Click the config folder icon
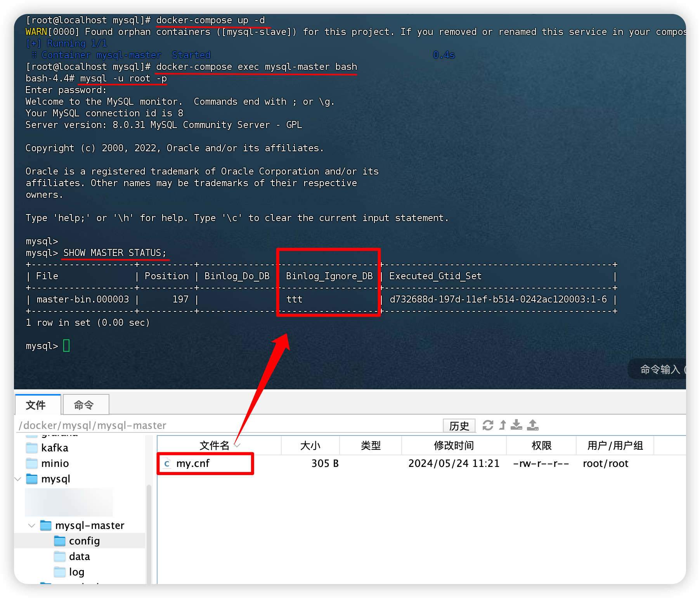Screen dimensions: 700x598 [60, 541]
